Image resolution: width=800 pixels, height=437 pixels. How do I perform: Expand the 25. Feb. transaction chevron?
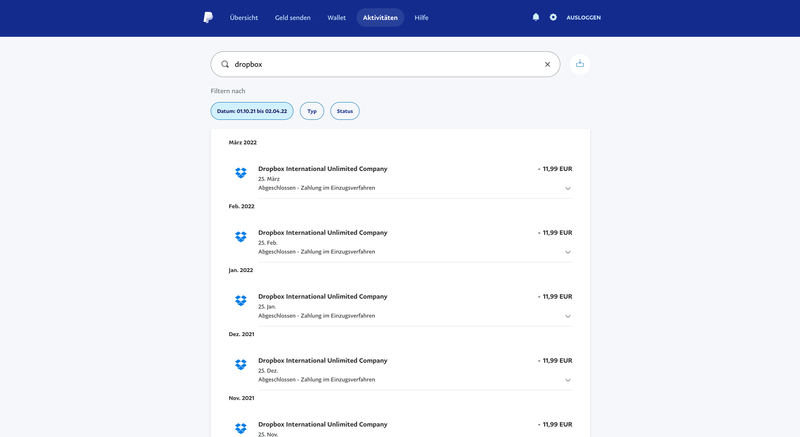[x=568, y=252]
